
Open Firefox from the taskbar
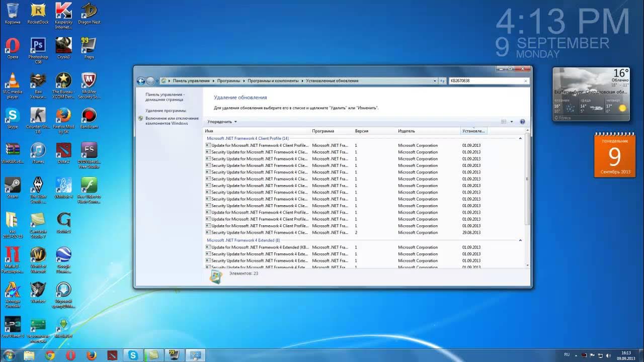[91, 355]
